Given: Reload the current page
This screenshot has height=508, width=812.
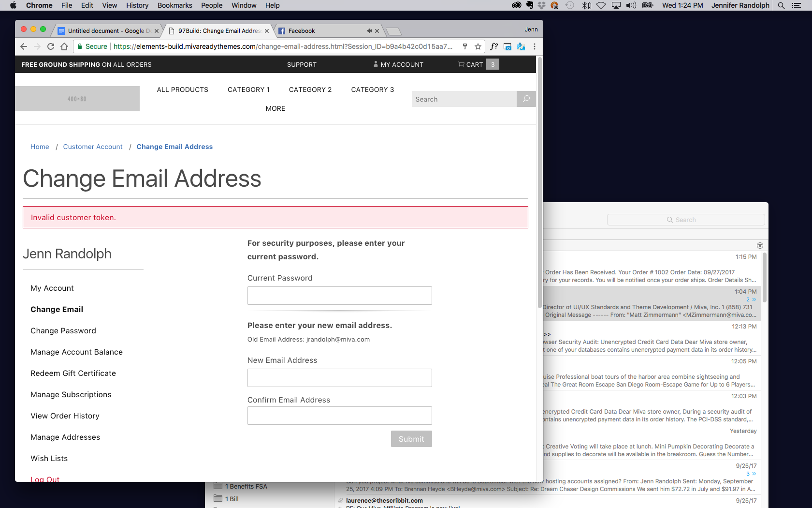Looking at the screenshot, I should pyautogui.click(x=51, y=46).
